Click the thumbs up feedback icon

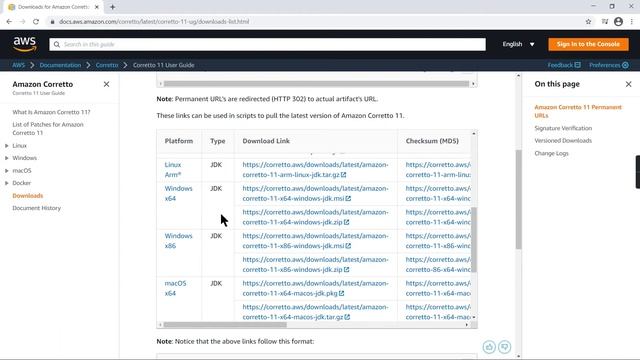click(489, 347)
